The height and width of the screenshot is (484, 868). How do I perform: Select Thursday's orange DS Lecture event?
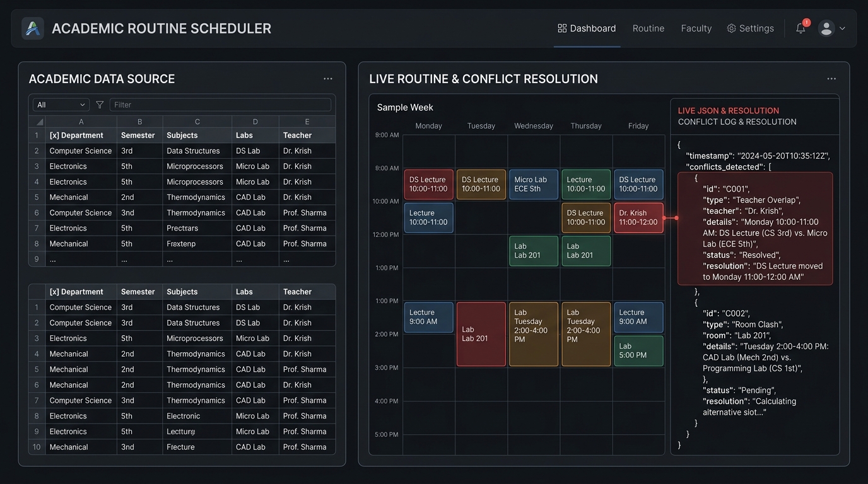coord(586,217)
